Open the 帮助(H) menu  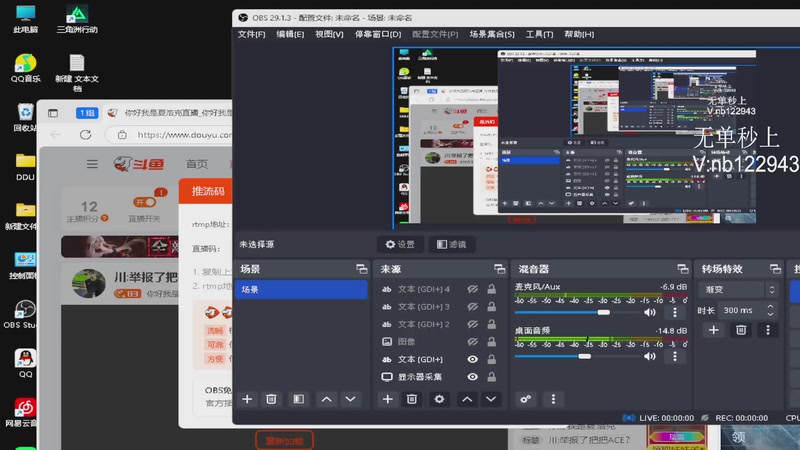(579, 34)
